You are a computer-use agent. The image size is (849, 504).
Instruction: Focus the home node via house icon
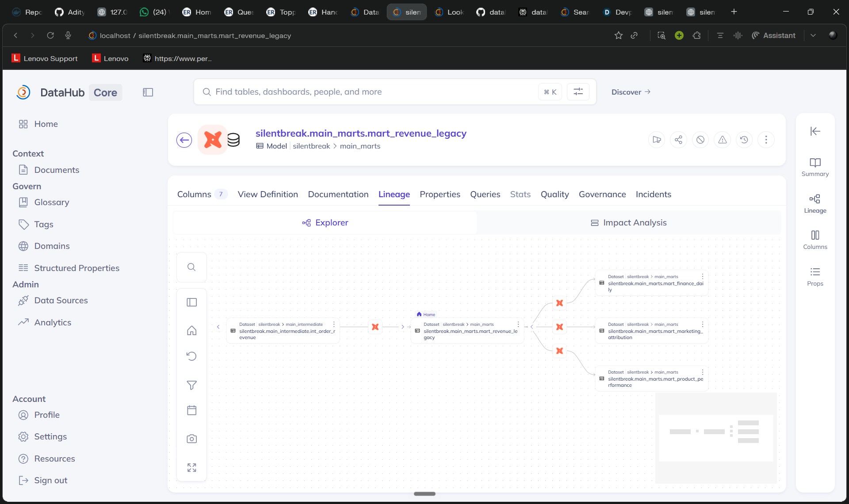[191, 330]
